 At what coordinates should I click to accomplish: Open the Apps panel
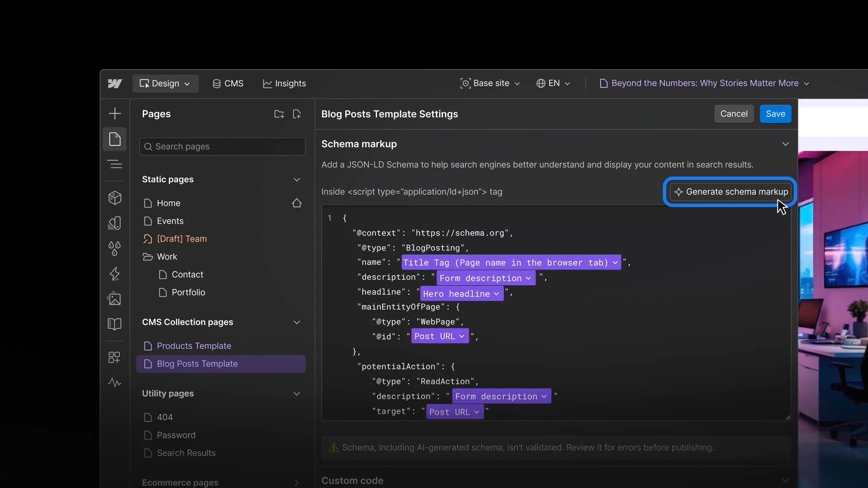click(115, 357)
